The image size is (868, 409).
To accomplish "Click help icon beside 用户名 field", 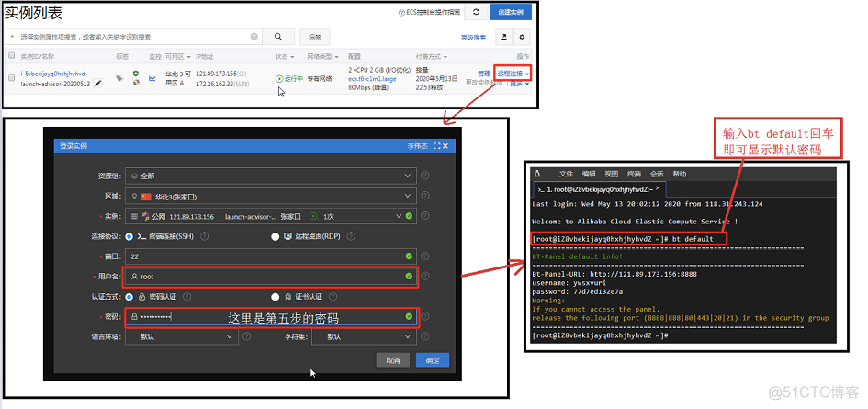I will tap(425, 276).
